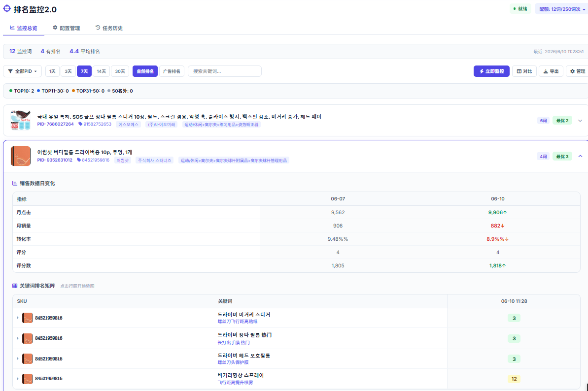The width and height of the screenshot is (588, 391).
Task: Select the 1天 time range
Action: coord(53,71)
